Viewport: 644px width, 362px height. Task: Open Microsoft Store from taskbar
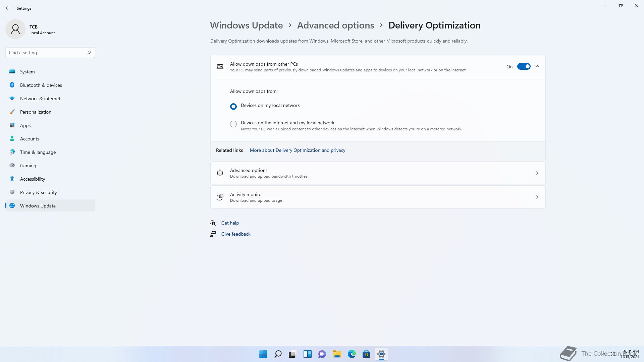coord(367,354)
